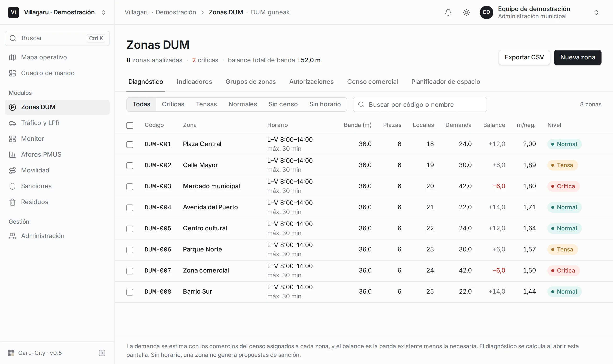Open the sidebar Buscar search box
Viewport: 613px width, 364px height.
(57, 38)
